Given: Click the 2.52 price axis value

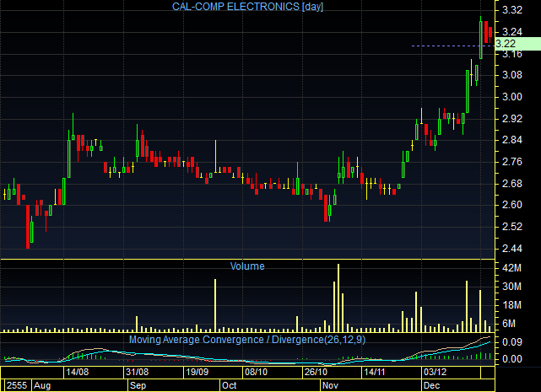Looking at the screenshot, I should 512,227.
